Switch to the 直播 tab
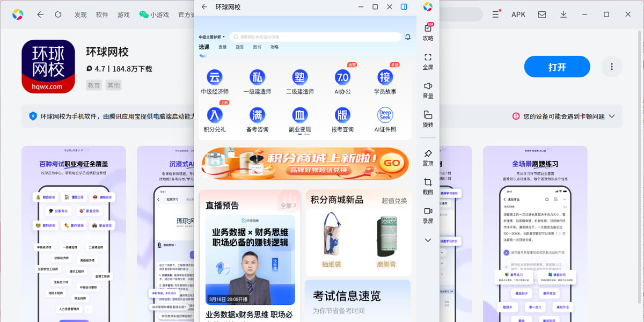This screenshot has height=322, width=644. pos(223,47)
